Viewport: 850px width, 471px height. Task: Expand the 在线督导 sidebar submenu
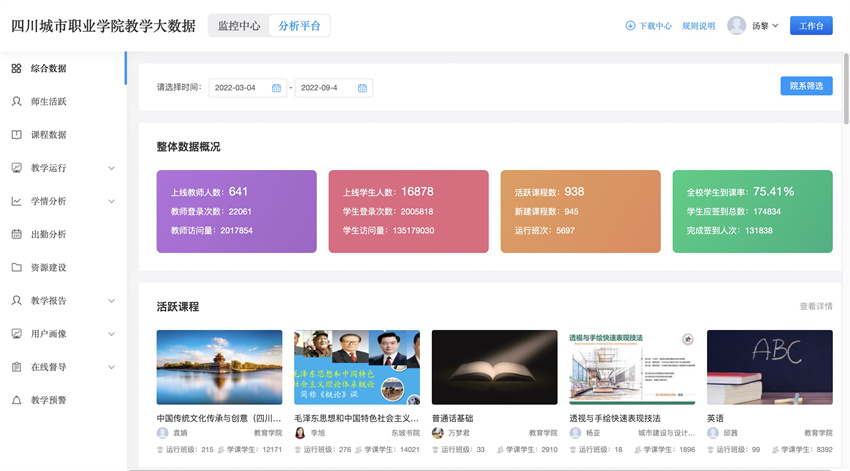pyautogui.click(x=111, y=367)
